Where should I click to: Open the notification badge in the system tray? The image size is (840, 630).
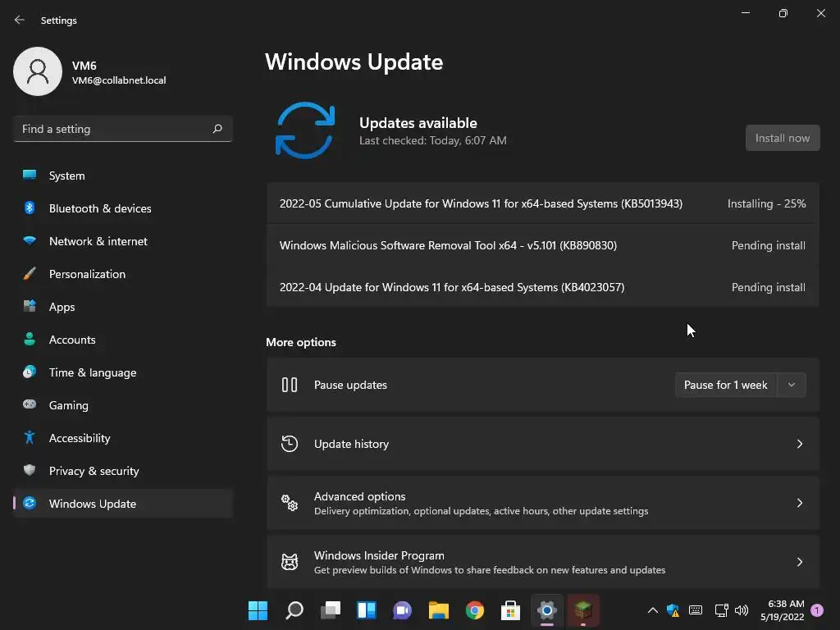[817, 610]
